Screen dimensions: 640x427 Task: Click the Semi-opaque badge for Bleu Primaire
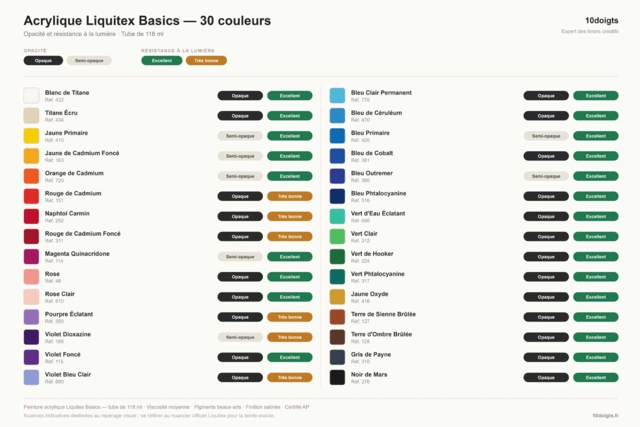(546, 136)
